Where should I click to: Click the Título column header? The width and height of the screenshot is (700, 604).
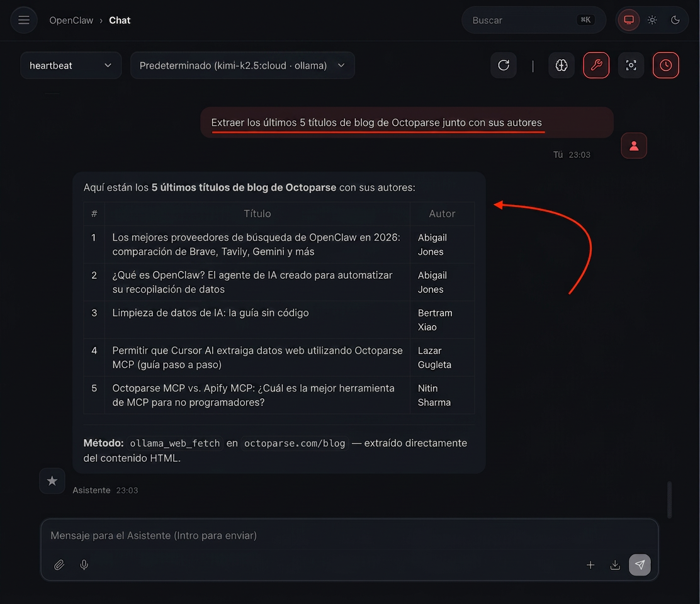coord(257,214)
